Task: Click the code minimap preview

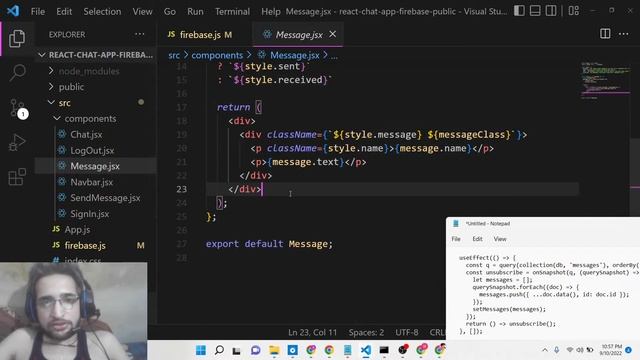Action: pos(606,81)
